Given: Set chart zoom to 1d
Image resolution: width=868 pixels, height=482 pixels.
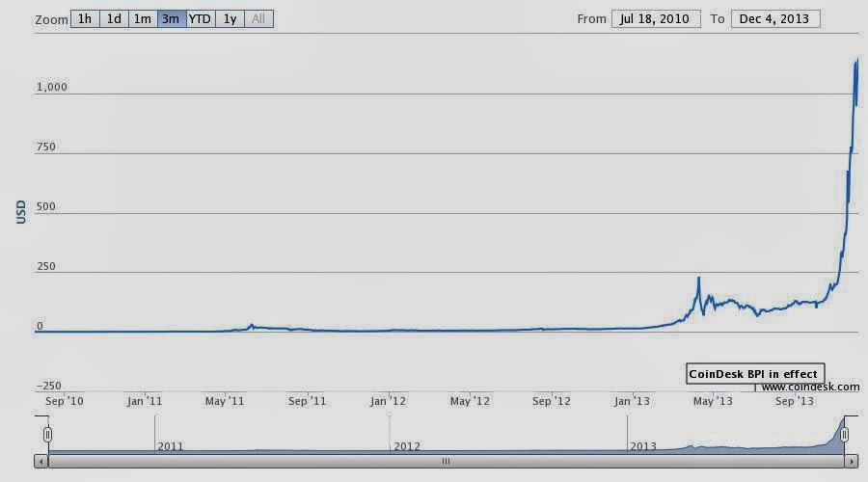Looking at the screenshot, I should 114,19.
